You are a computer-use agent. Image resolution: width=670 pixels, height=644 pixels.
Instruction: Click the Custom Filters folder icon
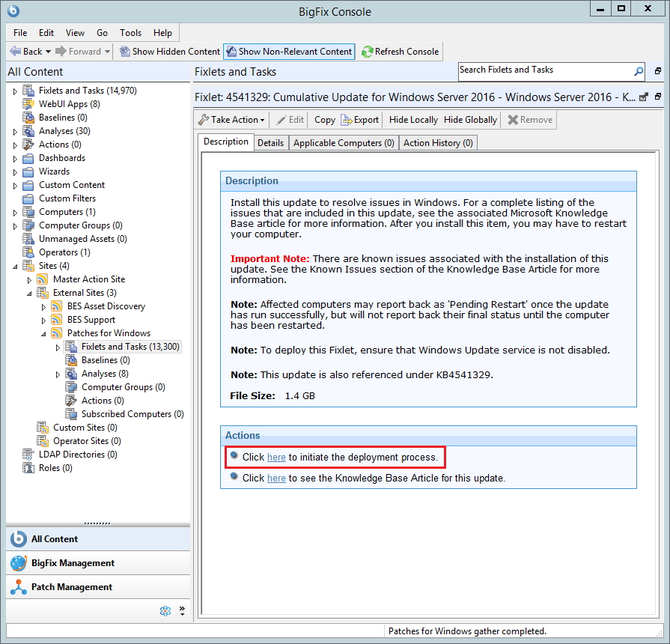click(x=28, y=198)
